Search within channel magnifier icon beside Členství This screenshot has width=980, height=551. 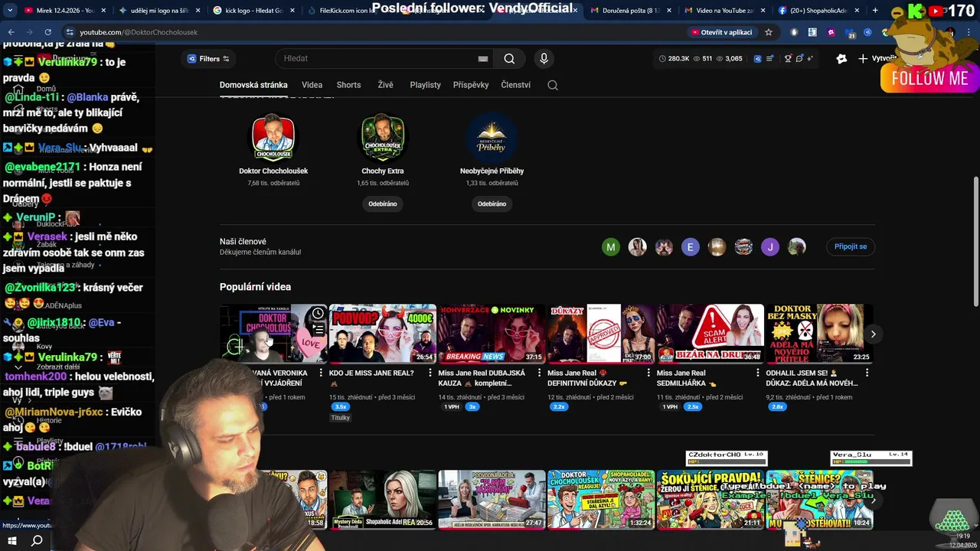pos(553,85)
